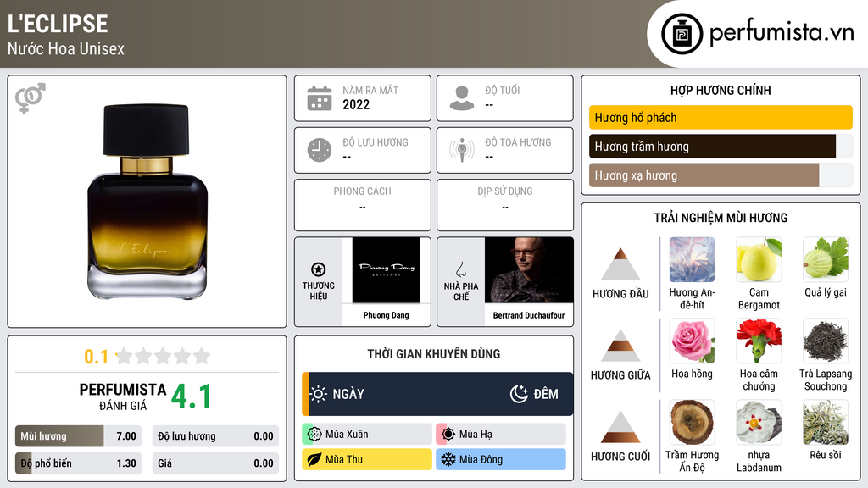Click the sun icon next to Ngày
This screenshot has width=868, height=488.
point(319,394)
